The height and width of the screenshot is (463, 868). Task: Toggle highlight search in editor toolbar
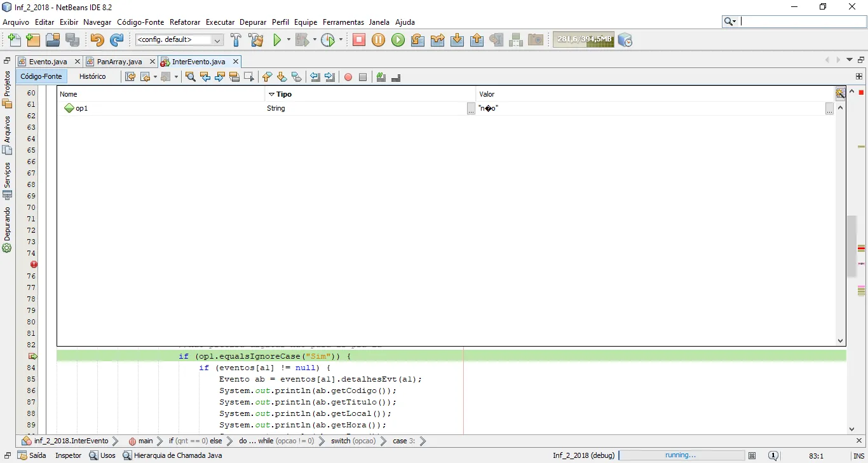pos(234,77)
